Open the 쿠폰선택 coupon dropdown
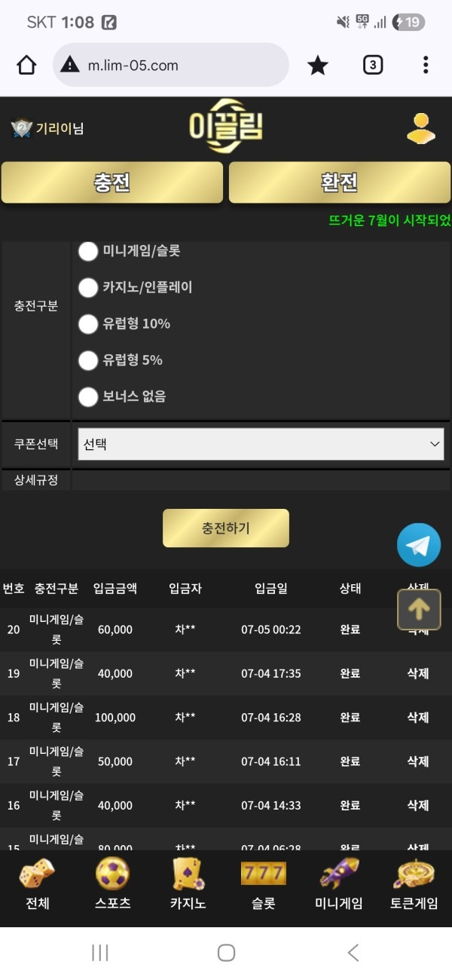This screenshot has width=452, height=980. 260,444
